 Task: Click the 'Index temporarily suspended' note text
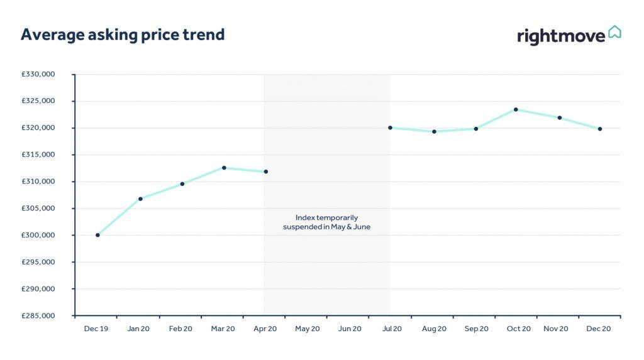pos(326,222)
